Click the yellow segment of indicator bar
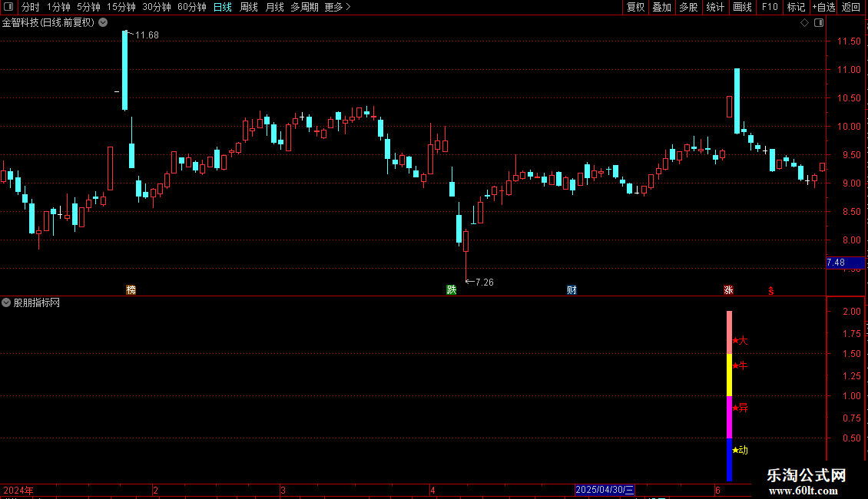The width and height of the screenshot is (868, 499). [729, 375]
